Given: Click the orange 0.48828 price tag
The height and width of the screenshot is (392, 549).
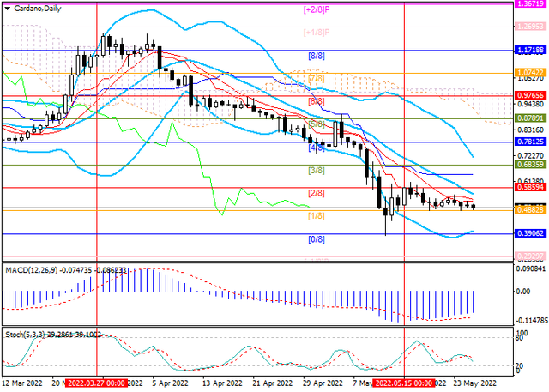Looking at the screenshot, I should pyautogui.click(x=531, y=209).
